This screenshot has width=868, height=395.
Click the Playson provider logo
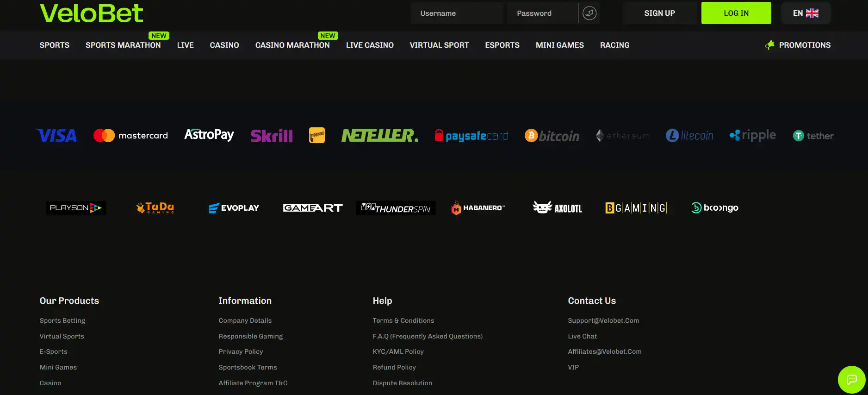(x=76, y=208)
